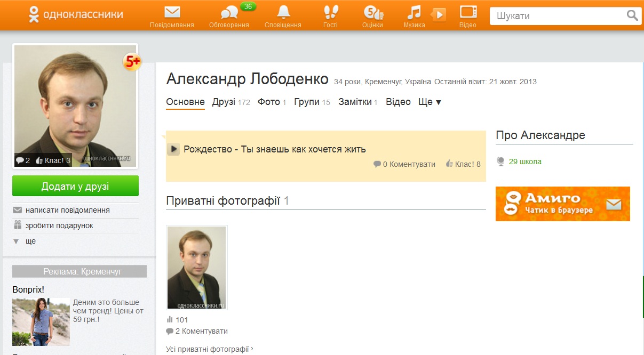Open the Гості footprints icon
This screenshot has width=644, height=355.
point(330,13)
